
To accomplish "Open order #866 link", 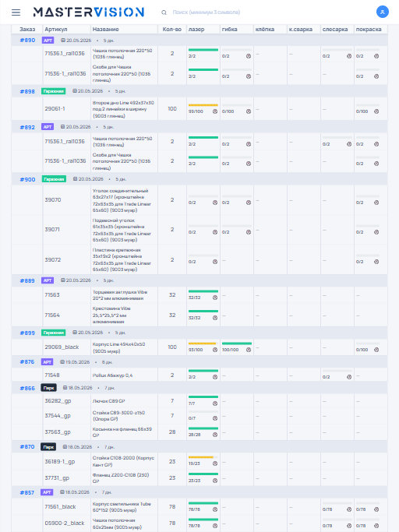I will point(27,388).
